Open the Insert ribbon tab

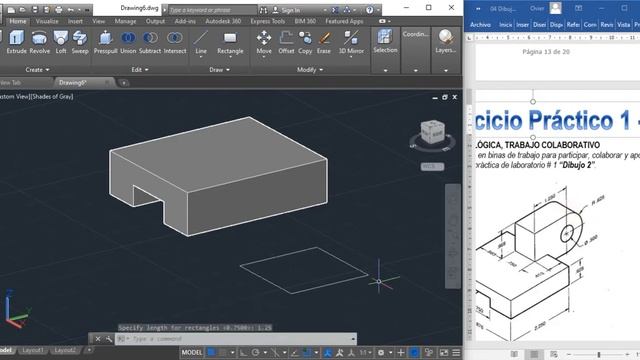tap(75, 21)
